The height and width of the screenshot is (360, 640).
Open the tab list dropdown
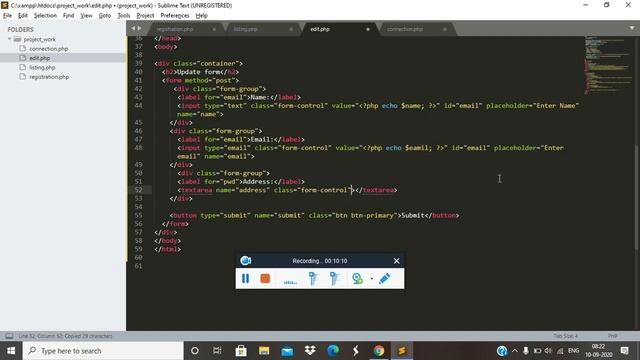click(x=632, y=28)
